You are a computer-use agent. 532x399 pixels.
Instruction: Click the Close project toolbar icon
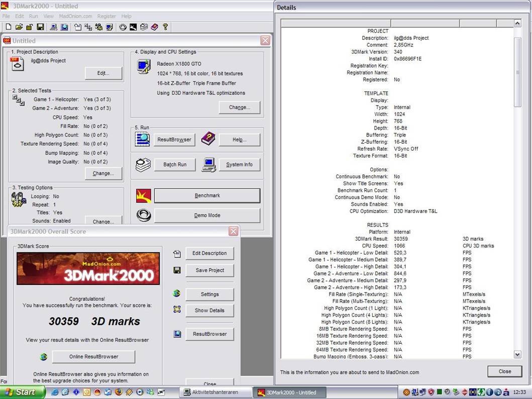[x=30, y=27]
